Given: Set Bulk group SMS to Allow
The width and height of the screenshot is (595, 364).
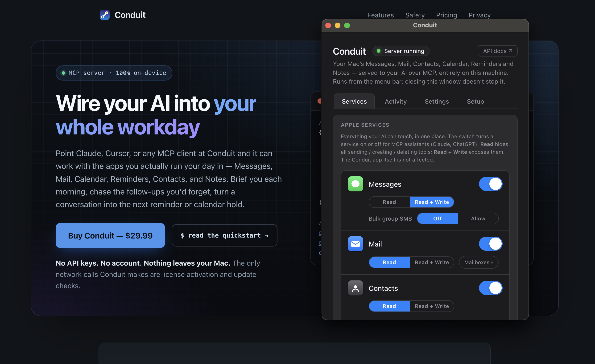Looking at the screenshot, I should pos(478,218).
